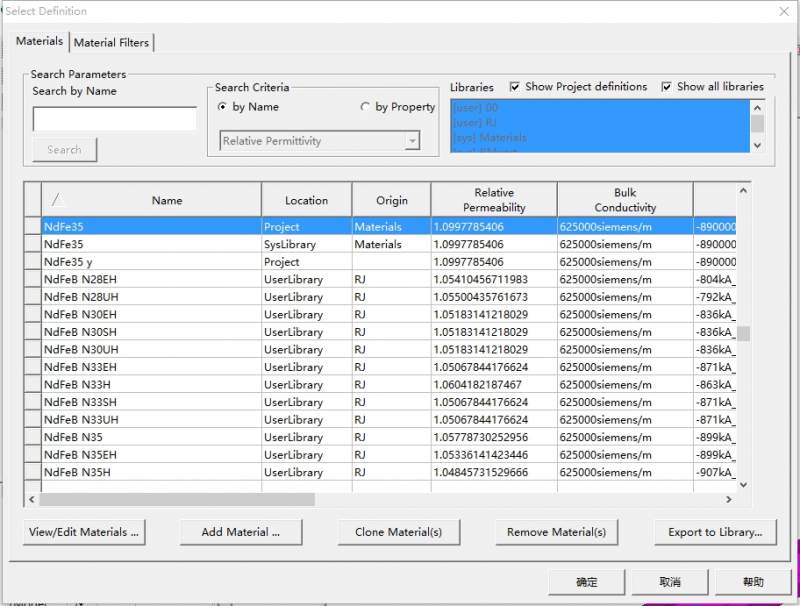Confirm with the 确定 button

point(587,582)
